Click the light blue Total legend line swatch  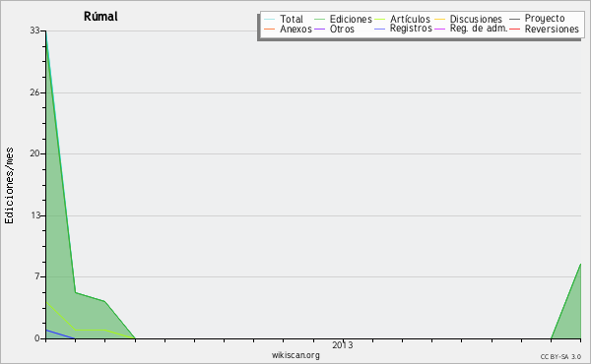[x=270, y=20]
